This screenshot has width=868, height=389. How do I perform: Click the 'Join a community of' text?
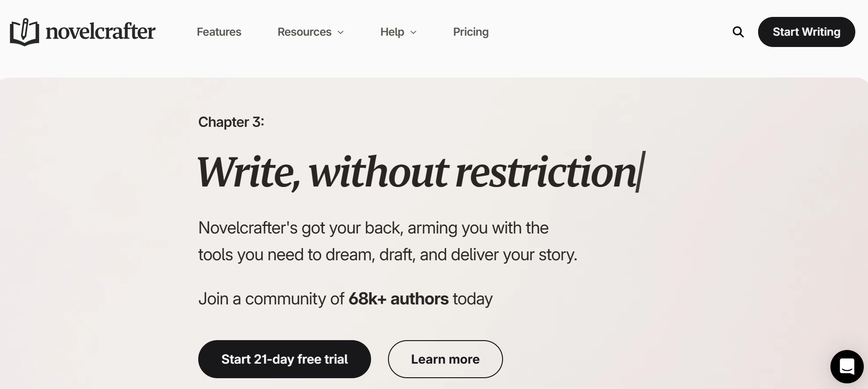pos(271,299)
